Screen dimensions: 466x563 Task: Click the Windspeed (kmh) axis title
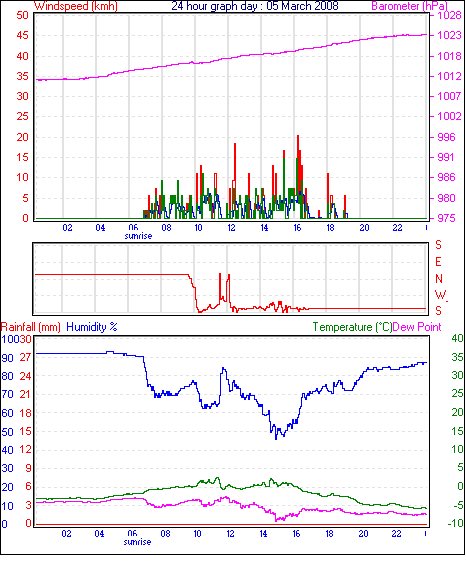(x=75, y=6)
